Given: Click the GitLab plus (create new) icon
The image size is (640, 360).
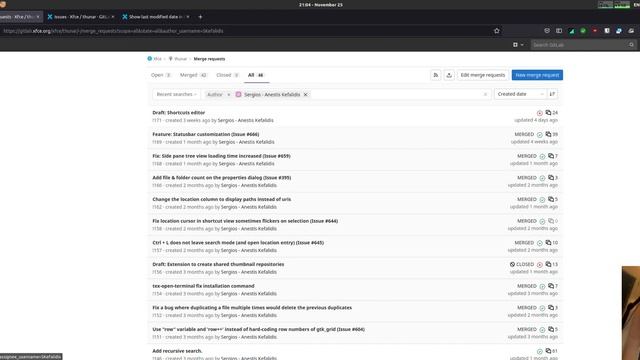Looking at the screenshot, I should pyautogui.click(x=515, y=44).
